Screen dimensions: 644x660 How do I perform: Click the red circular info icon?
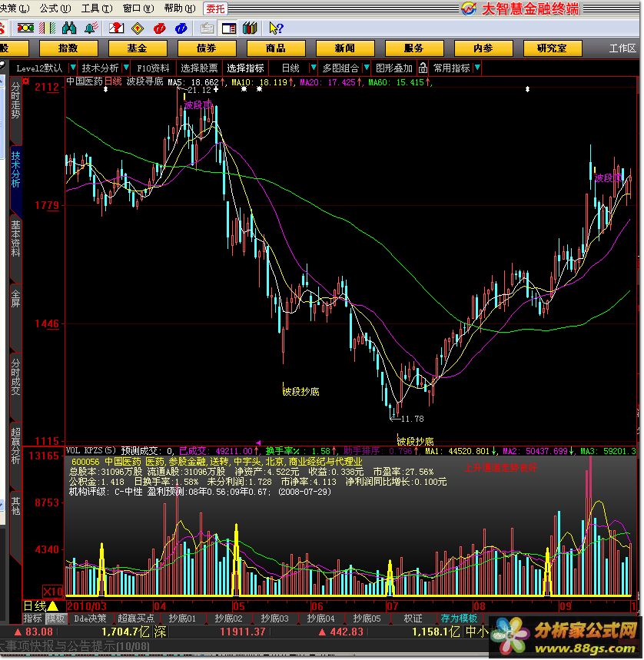click(160, 28)
